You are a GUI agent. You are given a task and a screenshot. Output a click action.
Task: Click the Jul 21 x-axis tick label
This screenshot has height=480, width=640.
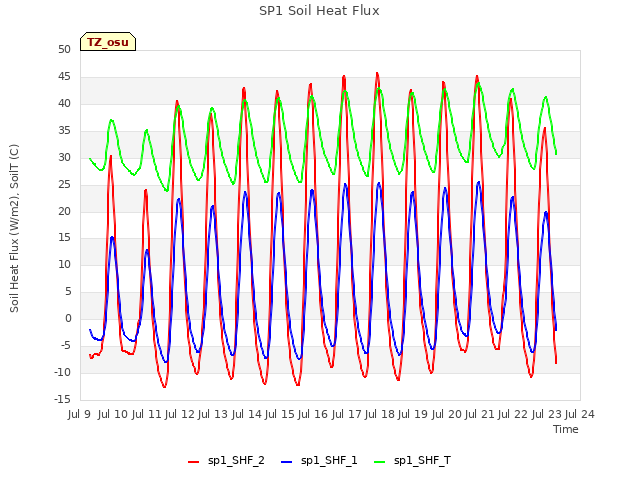click(x=480, y=414)
